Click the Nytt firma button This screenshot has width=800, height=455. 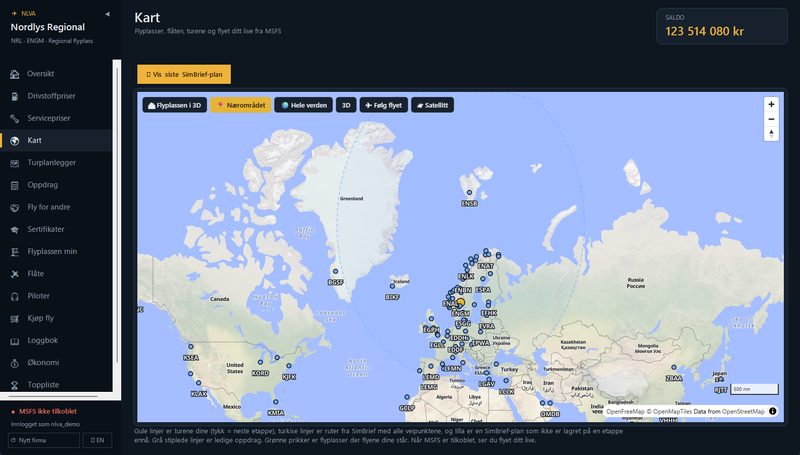(x=44, y=440)
